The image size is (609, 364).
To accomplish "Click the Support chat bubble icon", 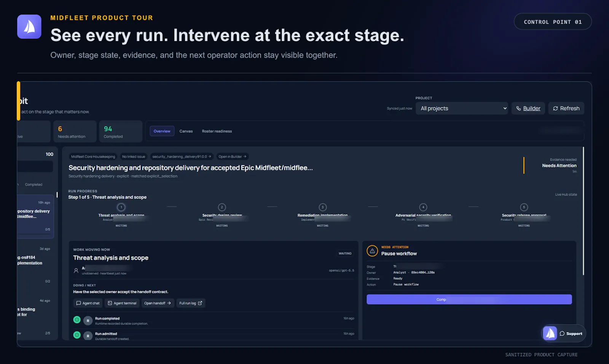I will 562,334.
